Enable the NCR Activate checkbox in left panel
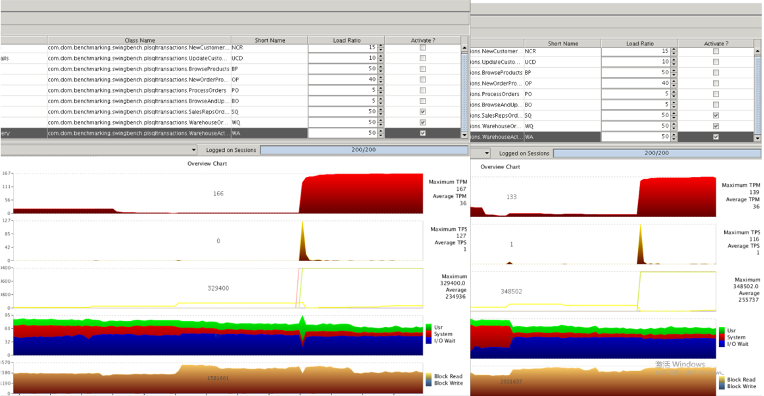 [x=422, y=48]
